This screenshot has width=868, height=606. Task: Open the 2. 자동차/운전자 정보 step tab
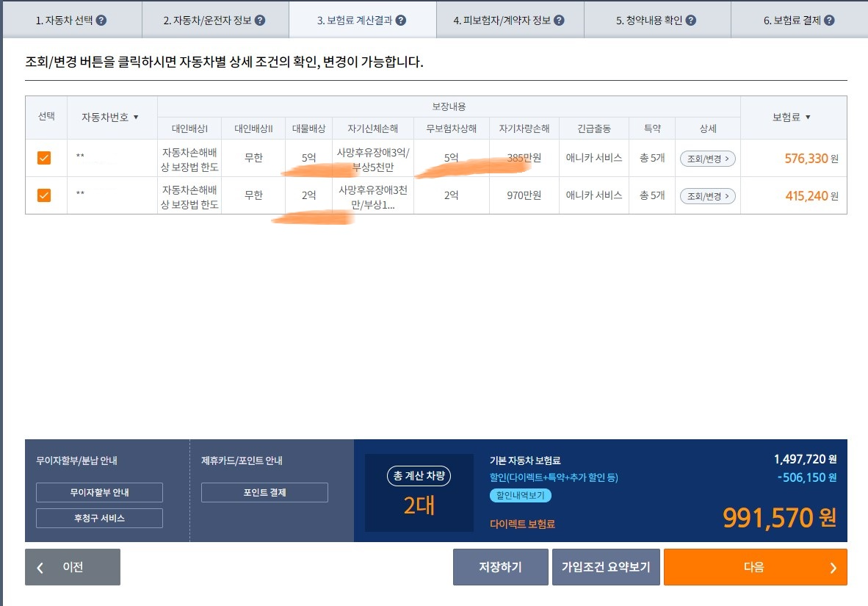point(215,20)
